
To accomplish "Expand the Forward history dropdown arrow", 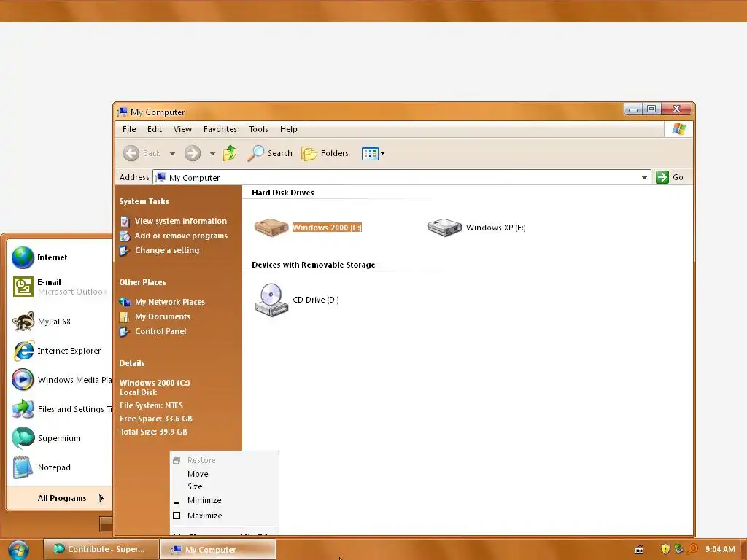I will point(212,153).
